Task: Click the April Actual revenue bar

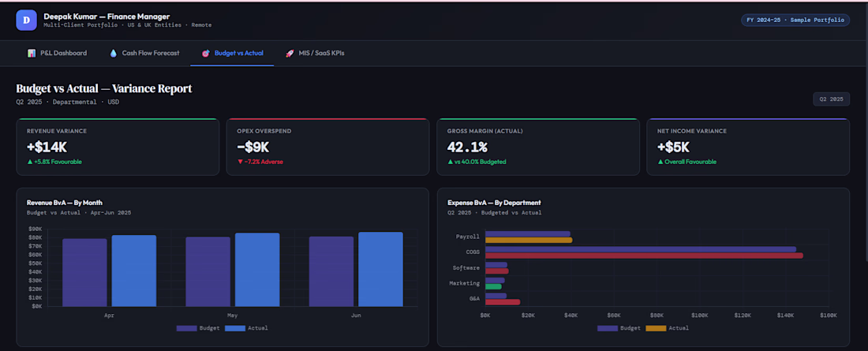Action: 134,271
